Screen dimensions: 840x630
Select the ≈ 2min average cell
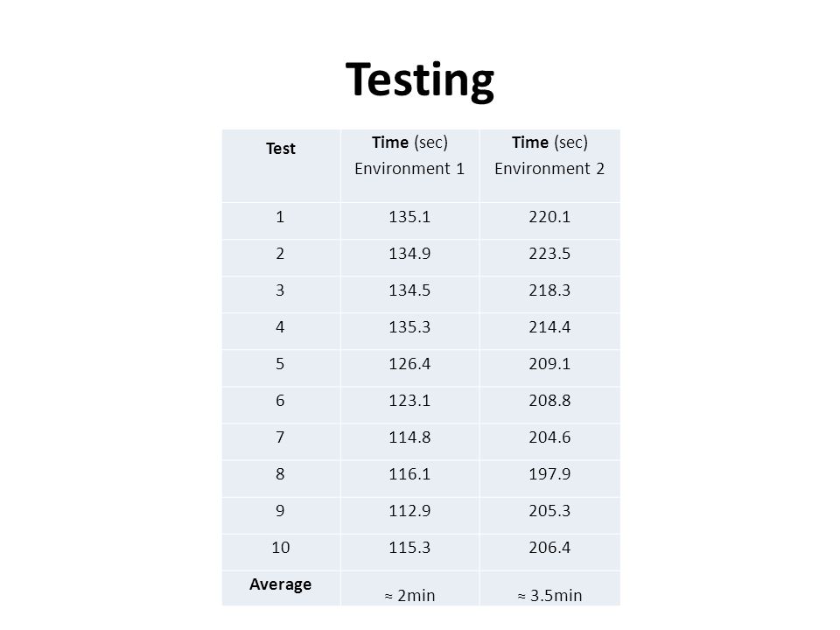409,588
